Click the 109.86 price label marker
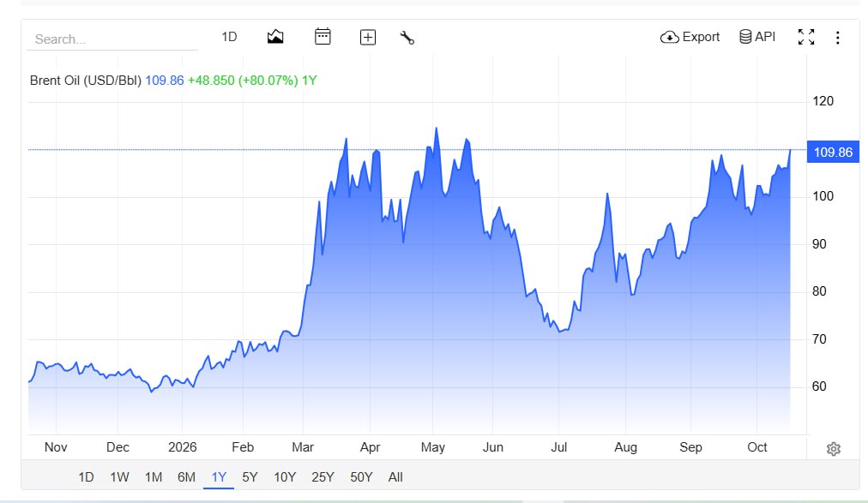Viewport: 868px width, 503px height. click(833, 152)
